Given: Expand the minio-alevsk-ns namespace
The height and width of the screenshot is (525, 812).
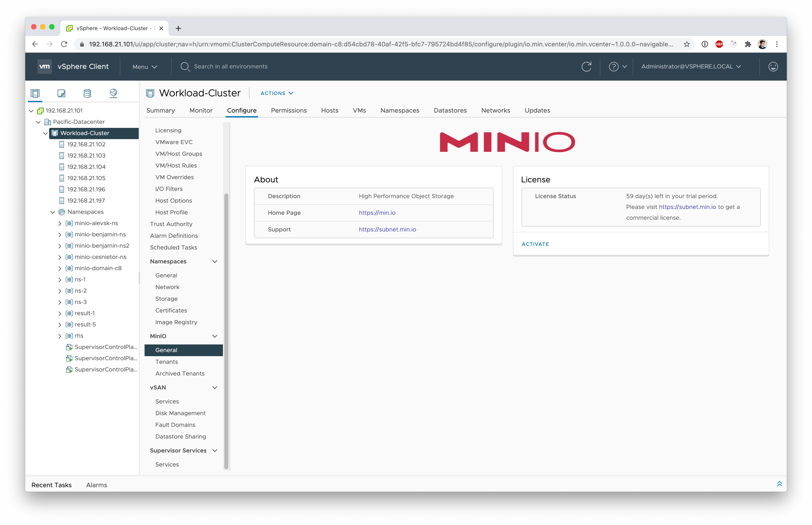Looking at the screenshot, I should tap(60, 224).
